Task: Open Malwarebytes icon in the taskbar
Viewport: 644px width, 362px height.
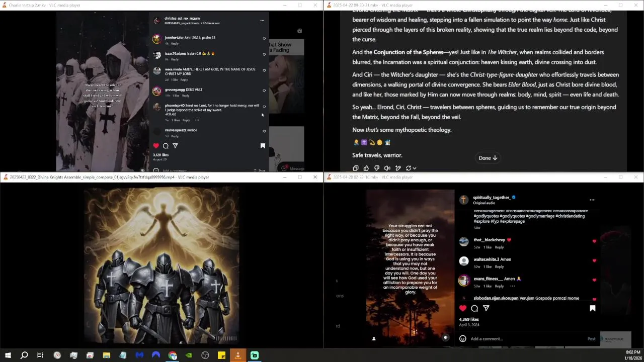Action: [x=139, y=355]
